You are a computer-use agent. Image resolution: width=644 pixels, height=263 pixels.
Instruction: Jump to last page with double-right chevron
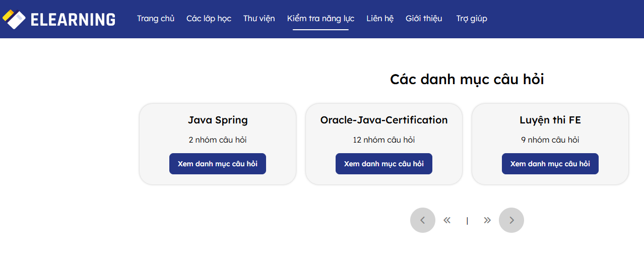pyautogui.click(x=487, y=220)
